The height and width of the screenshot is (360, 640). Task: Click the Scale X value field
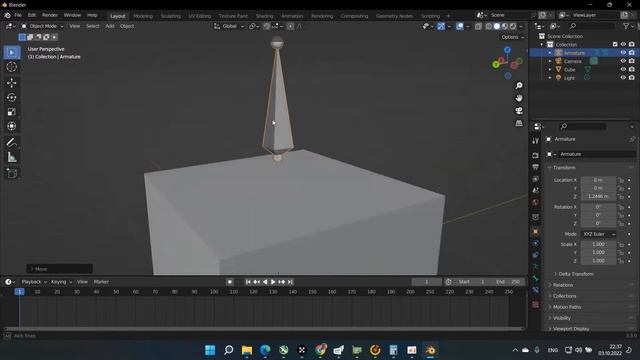[598, 244]
